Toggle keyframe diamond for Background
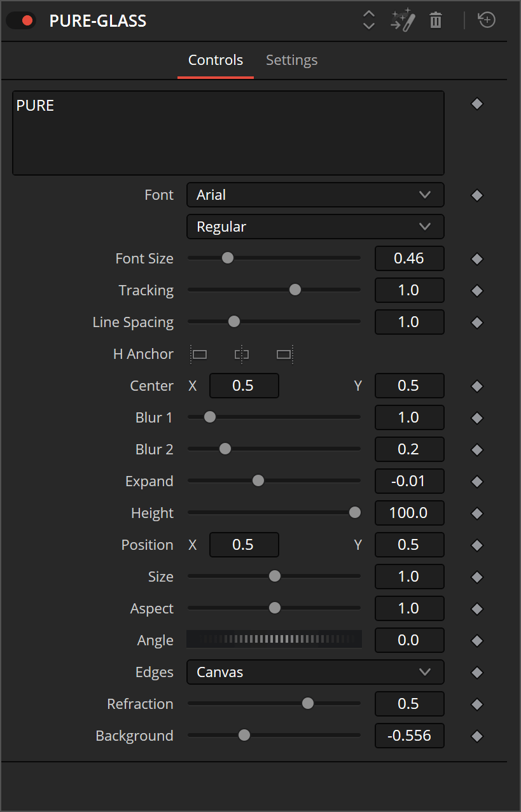Viewport: 521px width, 812px height. 477,736
